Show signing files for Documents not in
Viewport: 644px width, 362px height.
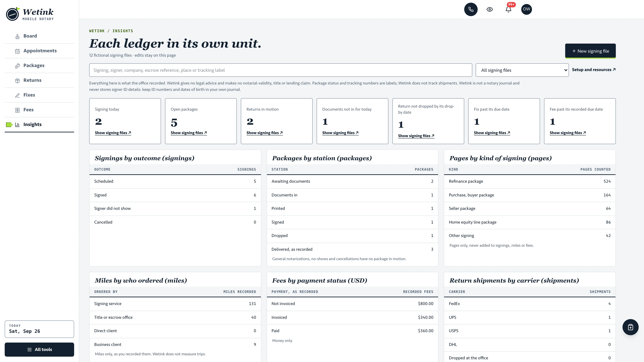click(340, 133)
